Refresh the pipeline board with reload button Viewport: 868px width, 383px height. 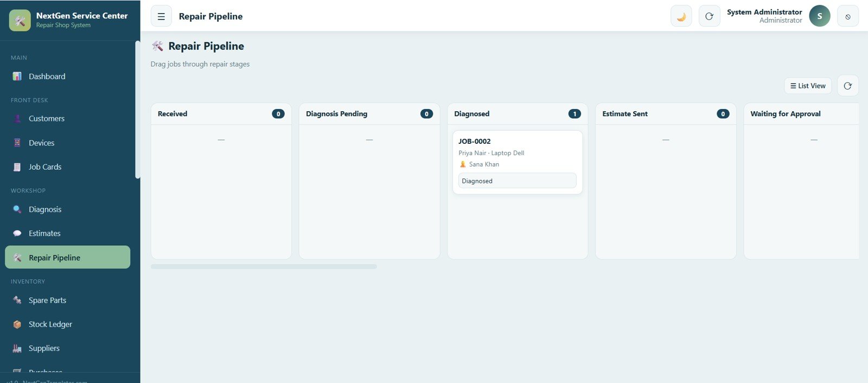click(x=848, y=86)
